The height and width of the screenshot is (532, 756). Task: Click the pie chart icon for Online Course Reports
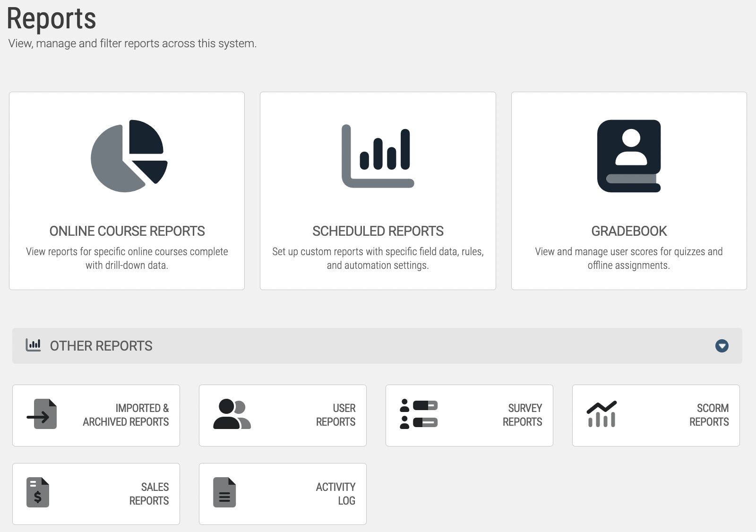(x=129, y=156)
